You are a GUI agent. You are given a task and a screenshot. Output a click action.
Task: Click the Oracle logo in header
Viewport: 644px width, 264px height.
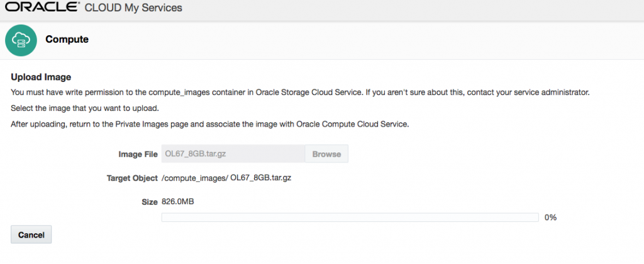coord(43,8)
